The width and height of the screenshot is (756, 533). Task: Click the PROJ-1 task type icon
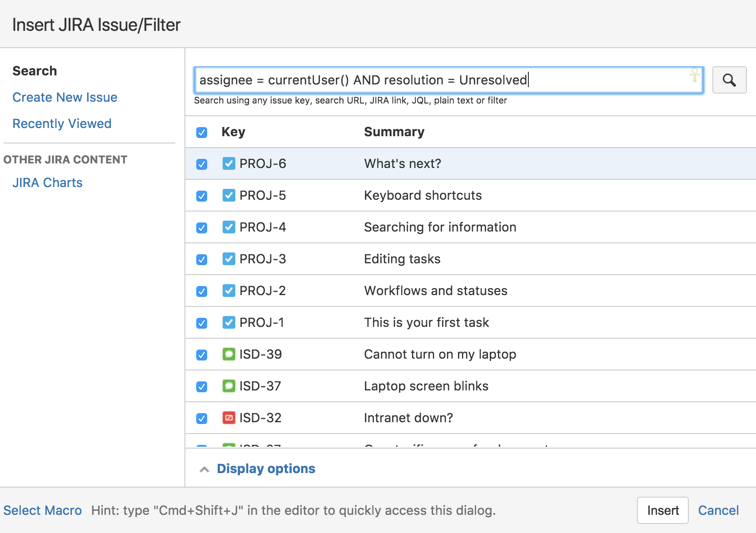(229, 323)
